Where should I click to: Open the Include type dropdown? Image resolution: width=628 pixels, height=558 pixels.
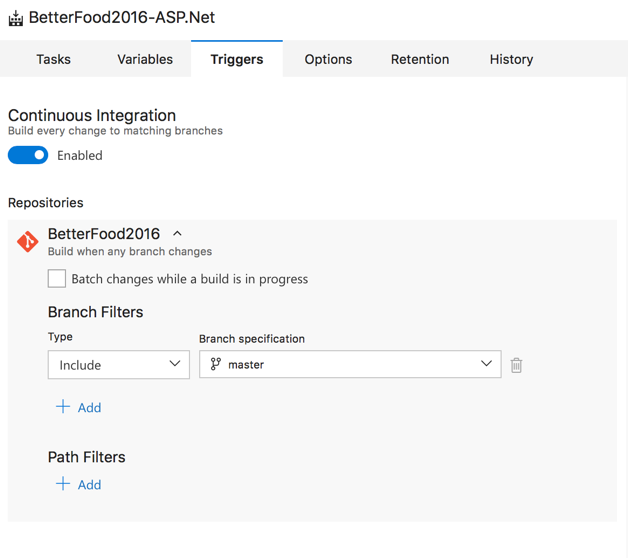coord(119,365)
